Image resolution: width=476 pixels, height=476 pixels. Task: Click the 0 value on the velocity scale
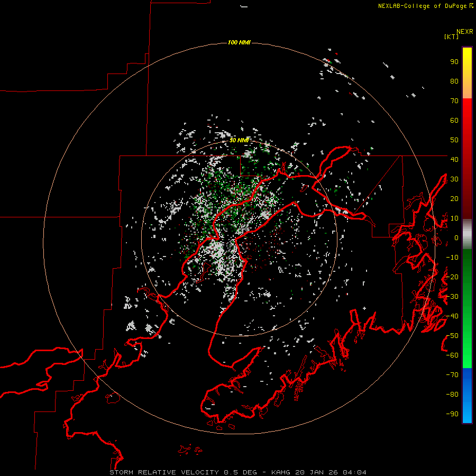point(456,237)
